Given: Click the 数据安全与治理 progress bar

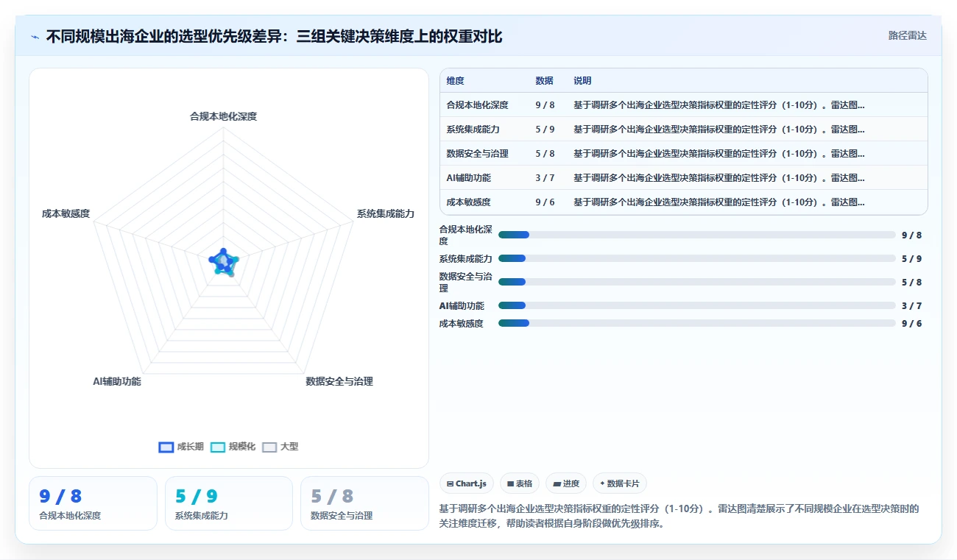Looking at the screenshot, I should (x=697, y=282).
